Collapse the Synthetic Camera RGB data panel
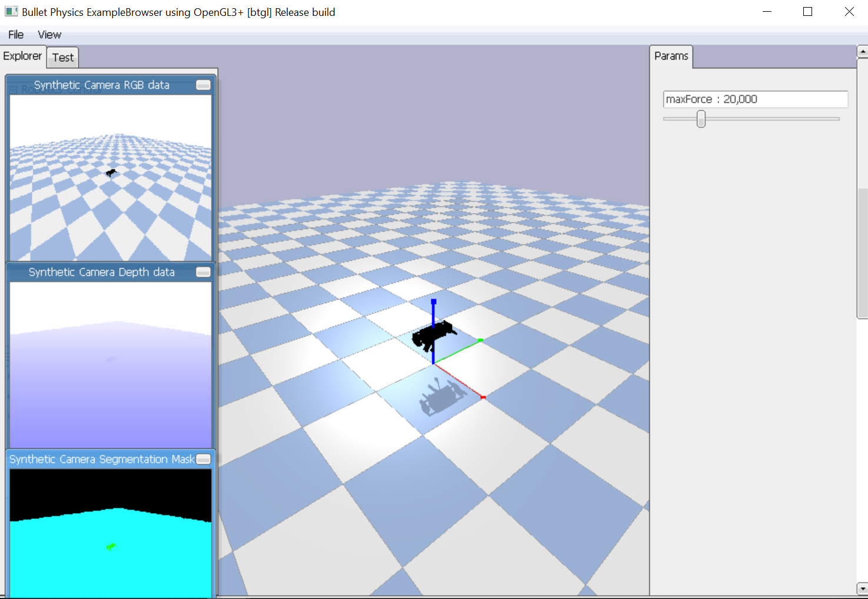 pyautogui.click(x=203, y=85)
